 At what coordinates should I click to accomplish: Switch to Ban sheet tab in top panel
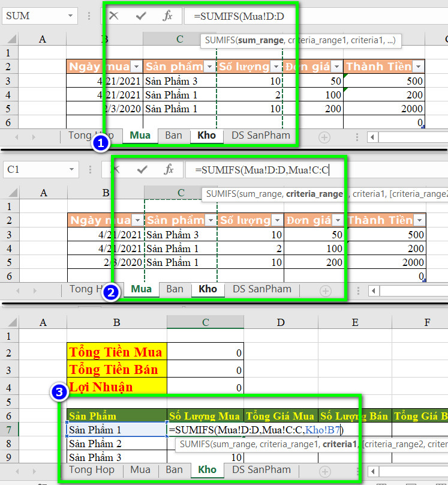(x=173, y=136)
